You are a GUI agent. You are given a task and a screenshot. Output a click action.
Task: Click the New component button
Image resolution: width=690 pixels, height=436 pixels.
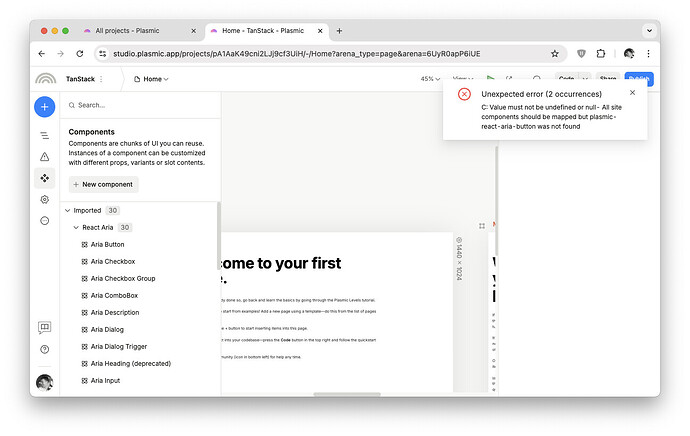(x=104, y=184)
